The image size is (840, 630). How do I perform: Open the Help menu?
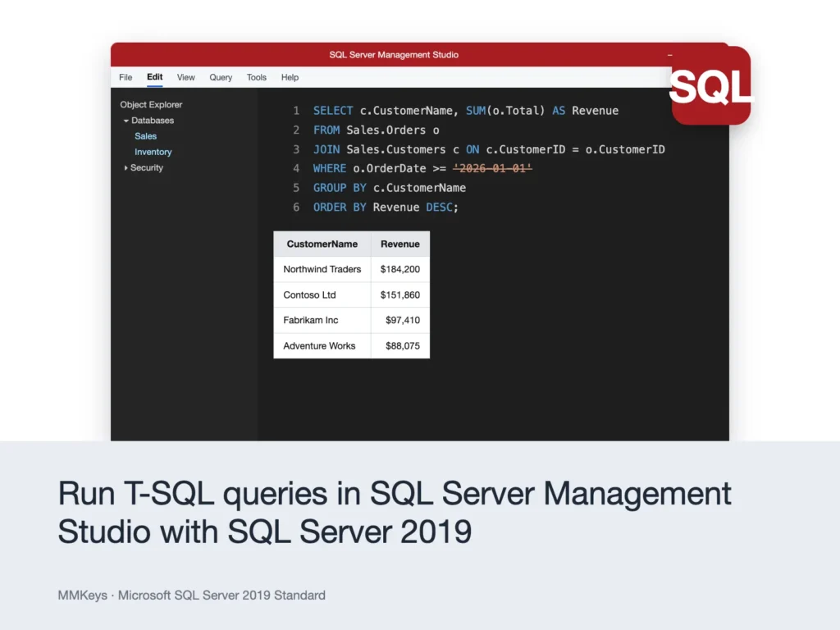(290, 77)
